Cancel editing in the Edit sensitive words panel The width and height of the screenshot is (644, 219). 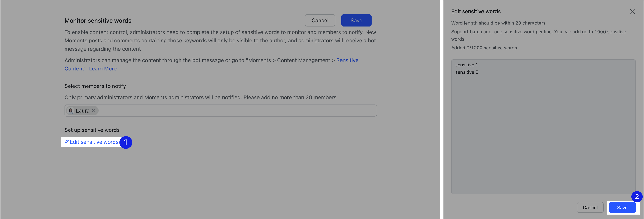pos(590,207)
